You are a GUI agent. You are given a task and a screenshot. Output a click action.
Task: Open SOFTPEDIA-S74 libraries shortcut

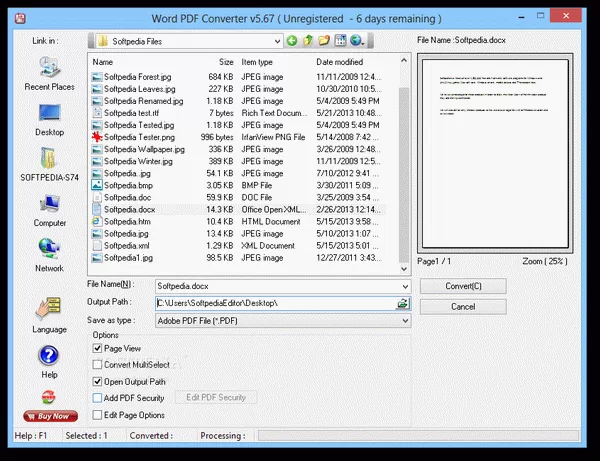click(x=49, y=165)
